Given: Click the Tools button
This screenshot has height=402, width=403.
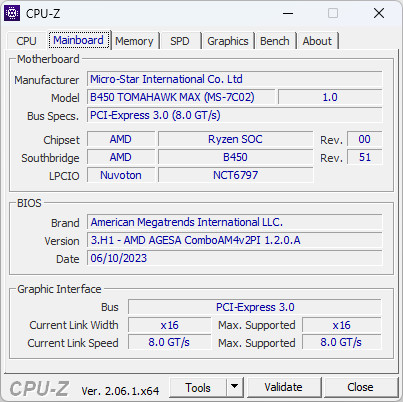Looking at the screenshot, I should (198, 388).
